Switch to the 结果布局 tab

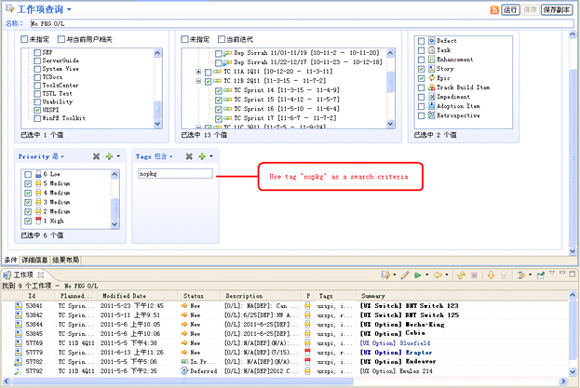tap(65, 260)
